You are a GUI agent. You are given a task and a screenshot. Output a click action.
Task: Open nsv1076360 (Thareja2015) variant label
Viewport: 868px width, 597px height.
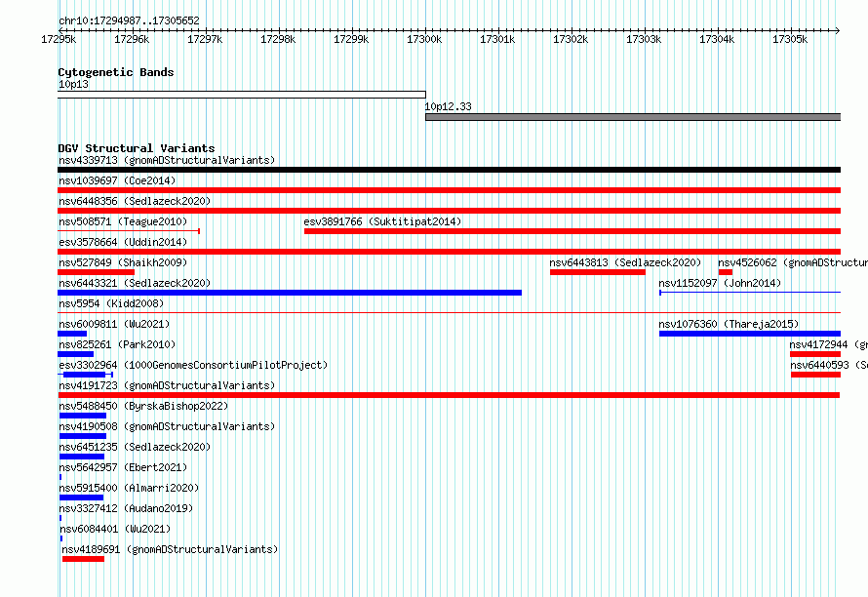point(729,324)
